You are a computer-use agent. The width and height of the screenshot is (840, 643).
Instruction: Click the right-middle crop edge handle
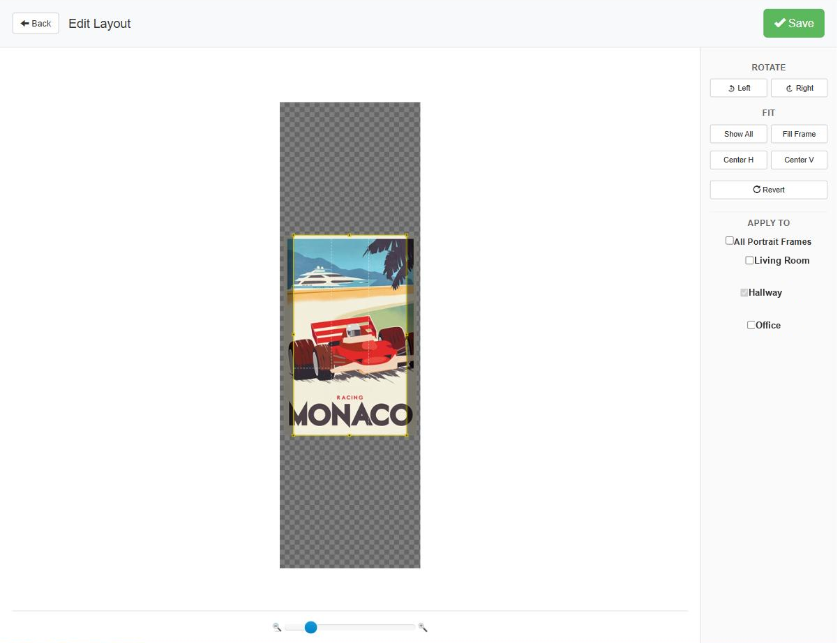pos(407,335)
